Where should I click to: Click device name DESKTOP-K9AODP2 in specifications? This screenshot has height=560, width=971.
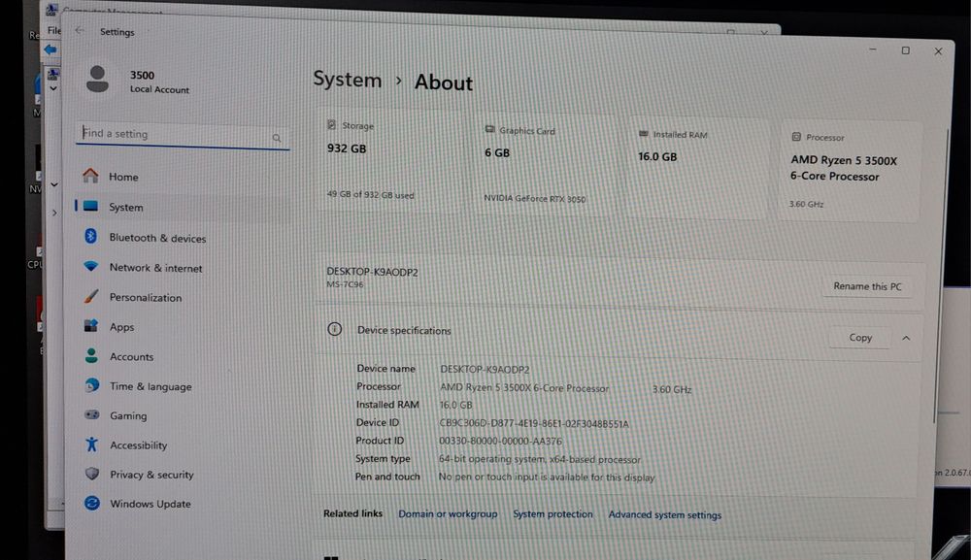pyautogui.click(x=485, y=369)
